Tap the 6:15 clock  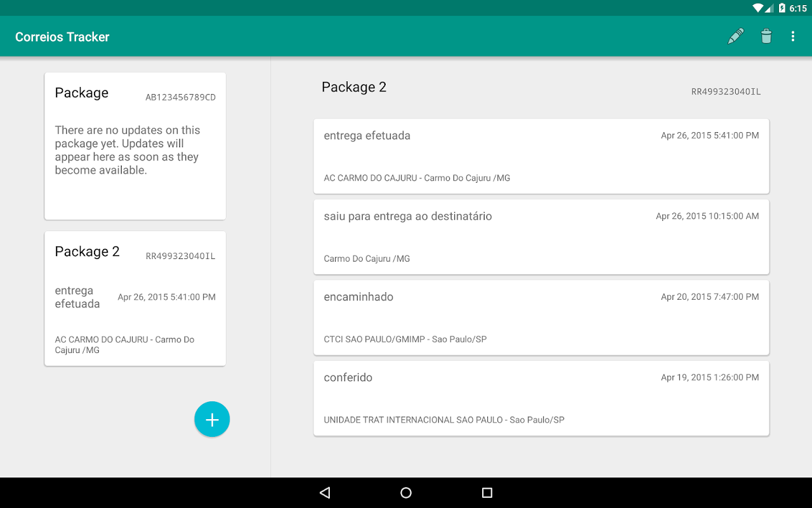798,8
